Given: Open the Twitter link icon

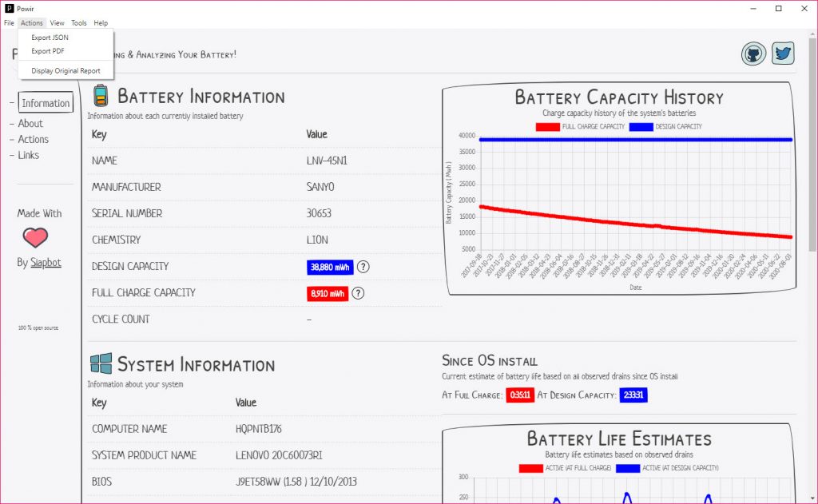Looking at the screenshot, I should pyautogui.click(x=783, y=54).
